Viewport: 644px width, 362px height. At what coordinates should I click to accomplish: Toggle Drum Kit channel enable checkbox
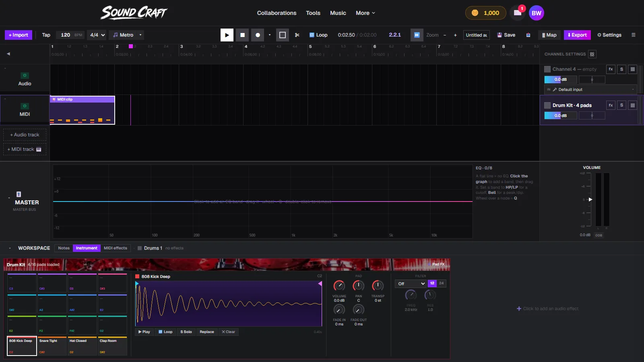coord(547,105)
